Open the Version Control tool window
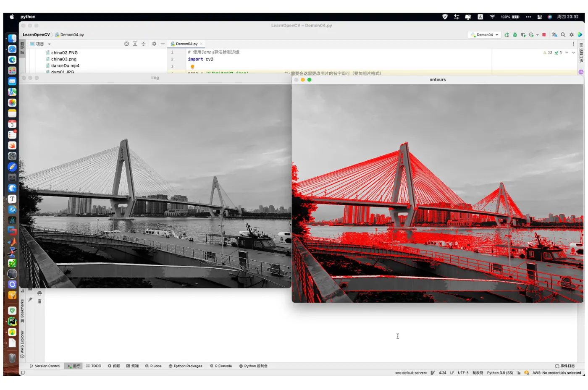This screenshot has width=588, height=390. click(45, 366)
